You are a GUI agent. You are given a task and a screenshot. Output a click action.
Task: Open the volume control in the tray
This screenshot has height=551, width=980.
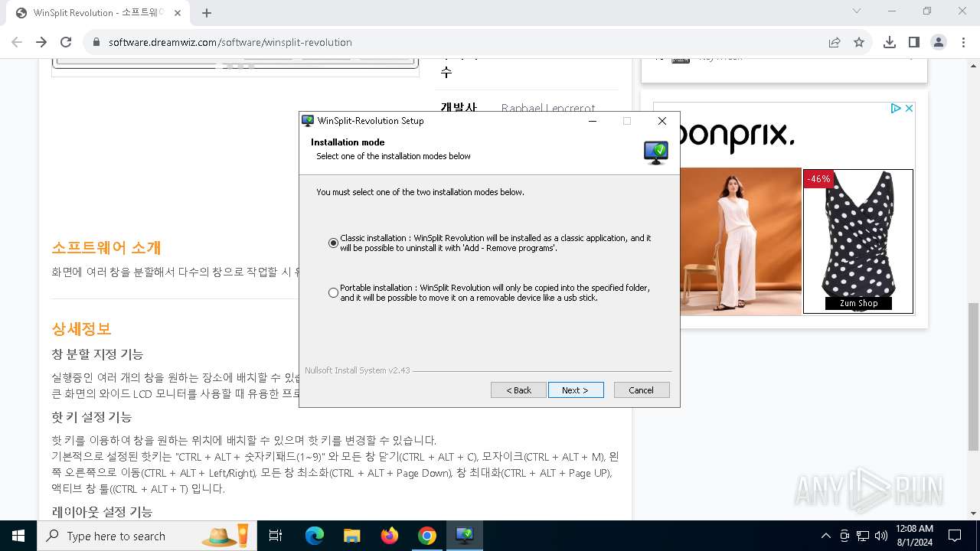[881, 536]
